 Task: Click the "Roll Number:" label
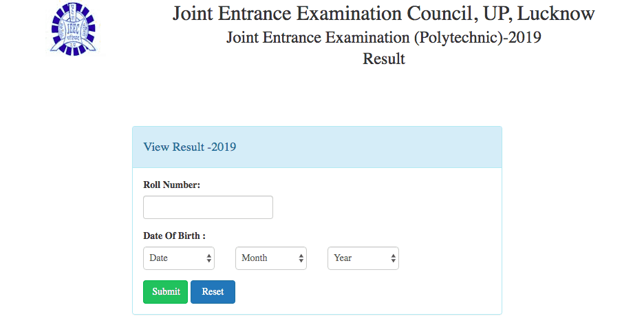point(171,185)
